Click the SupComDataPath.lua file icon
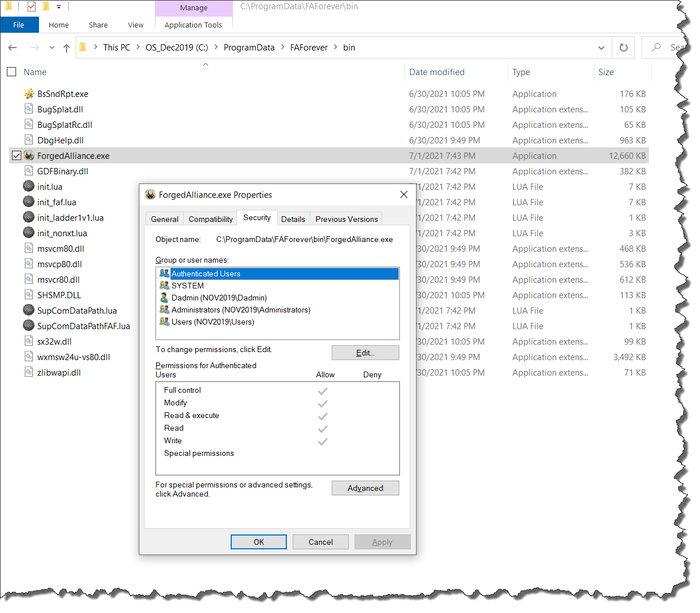The width and height of the screenshot is (700, 613). click(29, 310)
